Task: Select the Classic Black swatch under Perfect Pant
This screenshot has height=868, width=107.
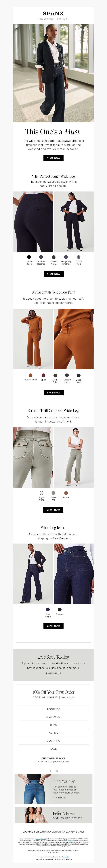Action: point(29,257)
